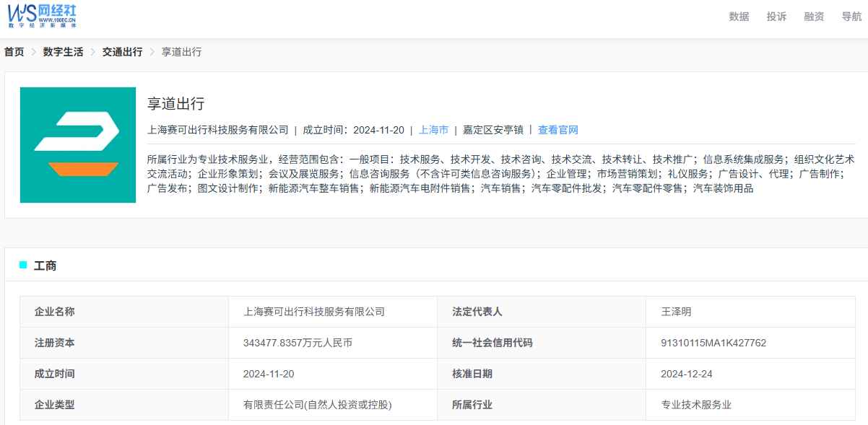Click the 所属行业 label cell
868x425 pixels.
click(542, 405)
